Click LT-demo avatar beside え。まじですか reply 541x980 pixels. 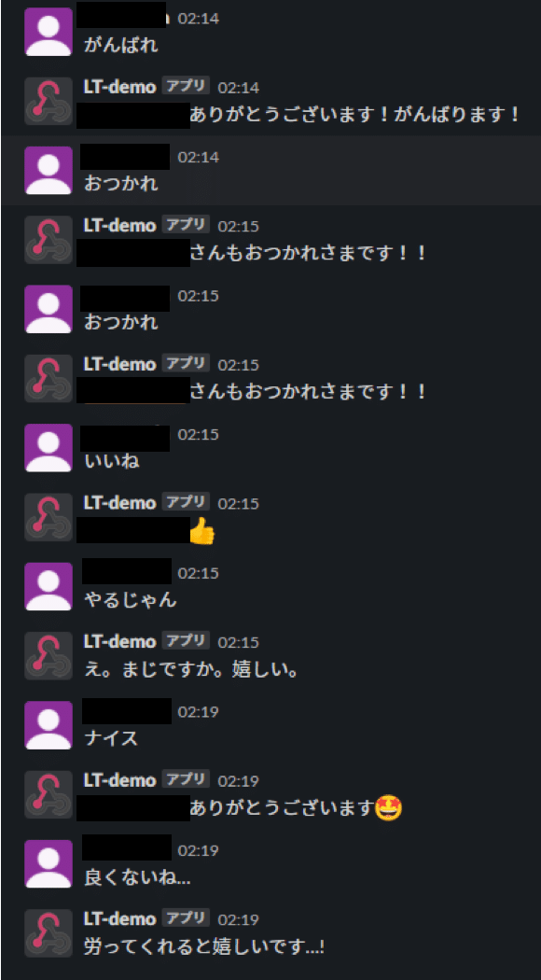[x=49, y=655]
